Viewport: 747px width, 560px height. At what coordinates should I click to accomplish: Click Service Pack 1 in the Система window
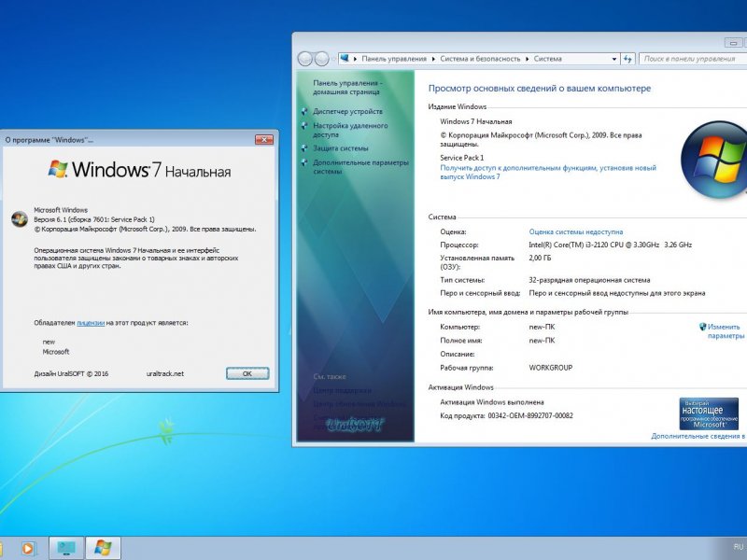click(461, 158)
